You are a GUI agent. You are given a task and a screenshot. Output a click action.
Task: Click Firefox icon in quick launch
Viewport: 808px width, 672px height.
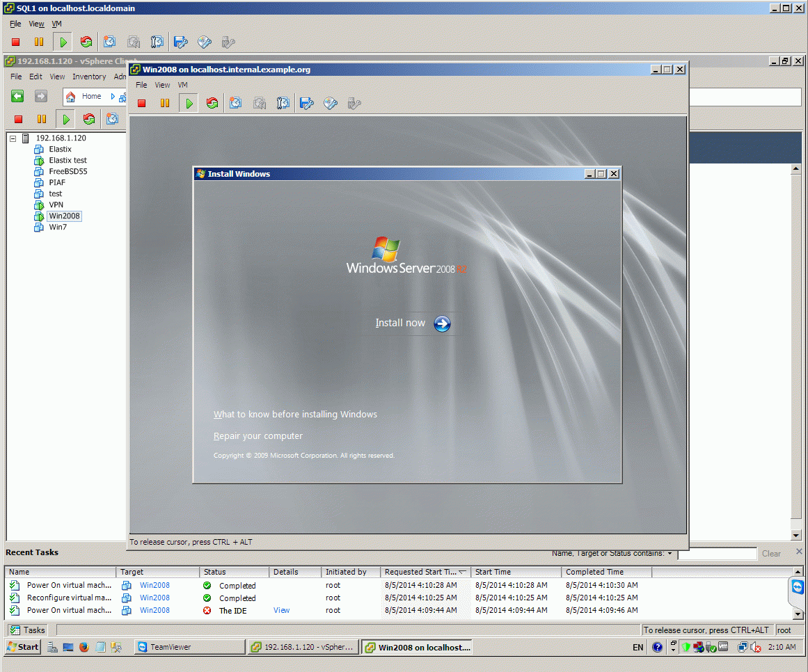[84, 647]
